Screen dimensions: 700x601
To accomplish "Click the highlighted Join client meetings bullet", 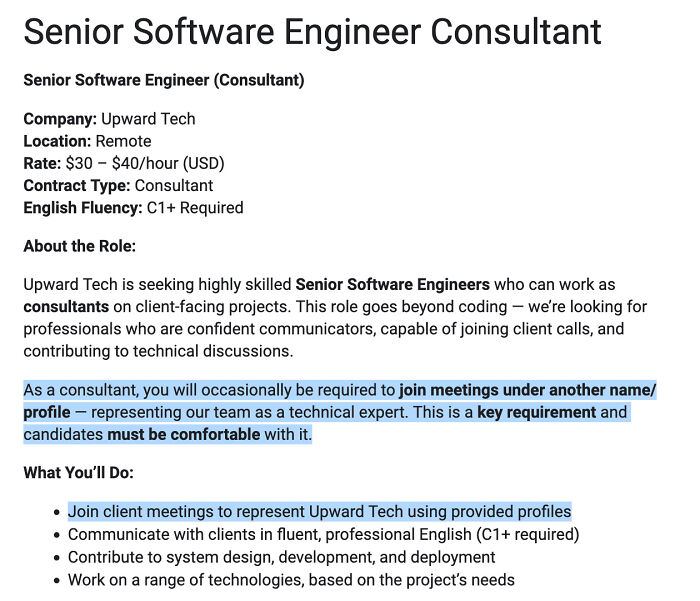I will (x=320, y=512).
